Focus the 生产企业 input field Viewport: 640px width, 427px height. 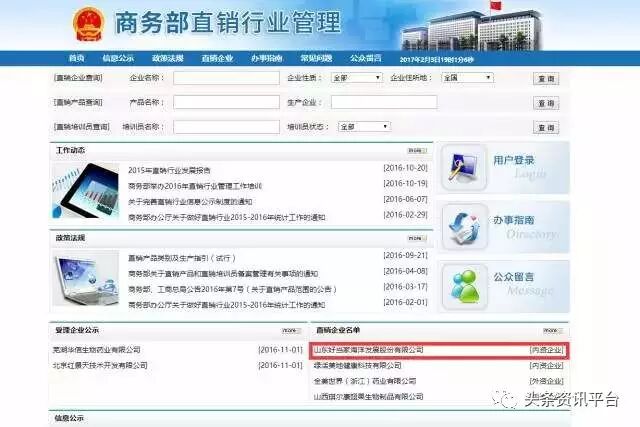click(x=384, y=102)
